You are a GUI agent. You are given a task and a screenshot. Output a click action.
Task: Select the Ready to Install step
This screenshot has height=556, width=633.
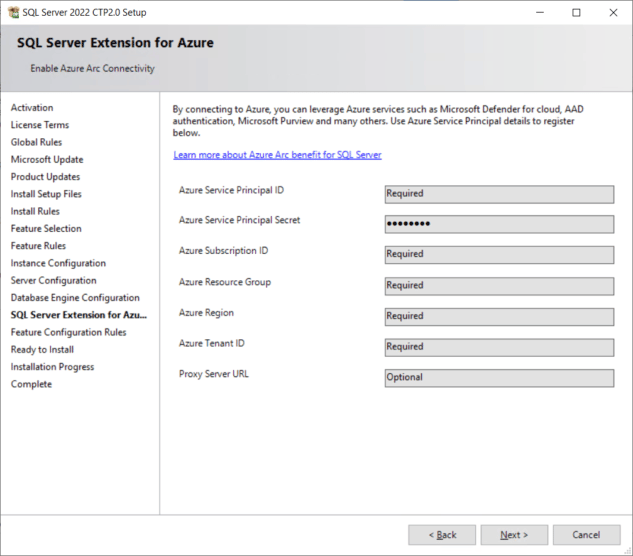click(42, 349)
